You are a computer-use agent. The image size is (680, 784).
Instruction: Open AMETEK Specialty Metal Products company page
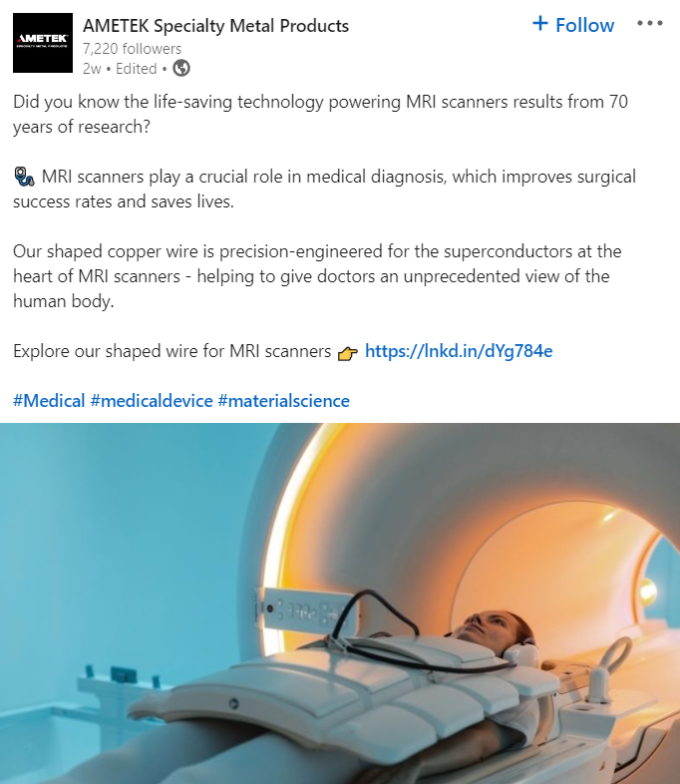point(215,26)
